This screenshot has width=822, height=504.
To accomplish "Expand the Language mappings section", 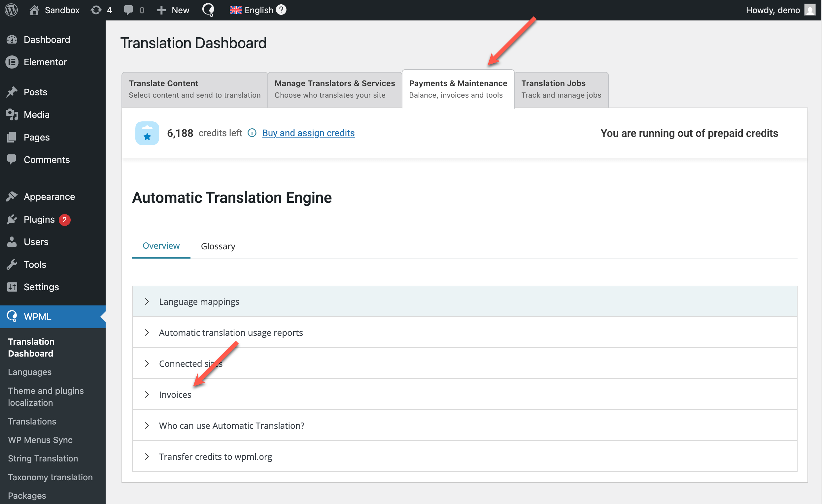I will click(x=199, y=302).
